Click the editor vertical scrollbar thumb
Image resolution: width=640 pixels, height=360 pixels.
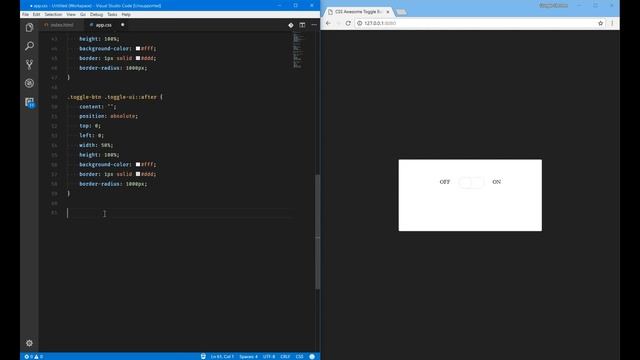pyautogui.click(x=318, y=231)
